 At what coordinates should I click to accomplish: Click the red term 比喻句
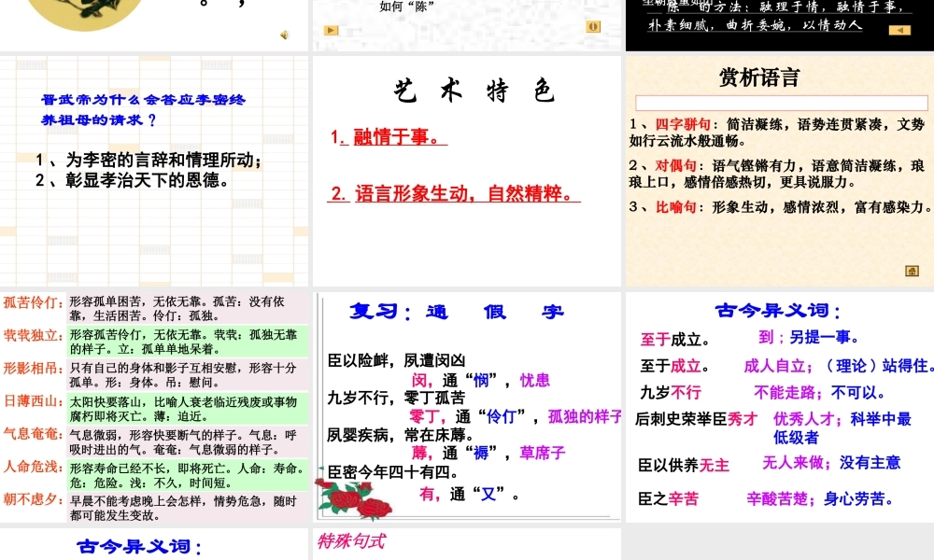[676, 207]
